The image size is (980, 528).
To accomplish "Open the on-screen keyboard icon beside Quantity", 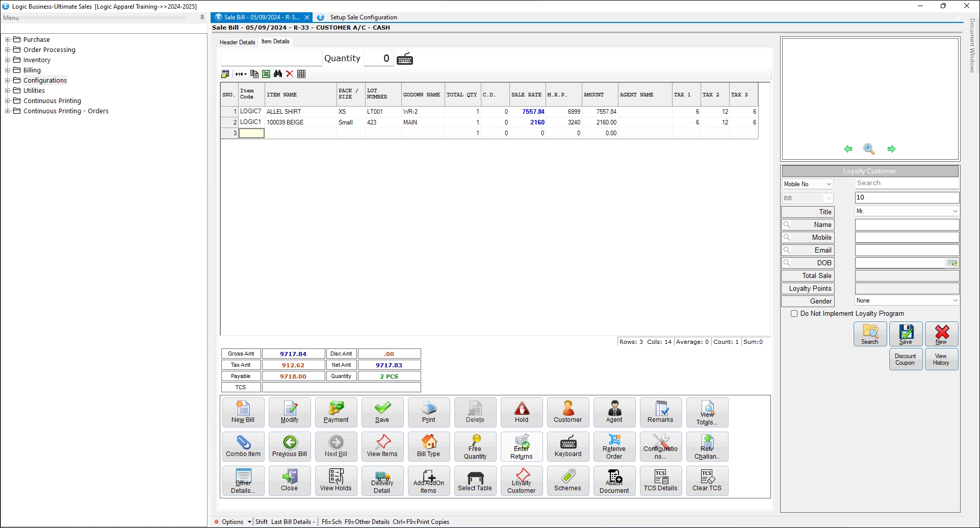I will coord(405,59).
